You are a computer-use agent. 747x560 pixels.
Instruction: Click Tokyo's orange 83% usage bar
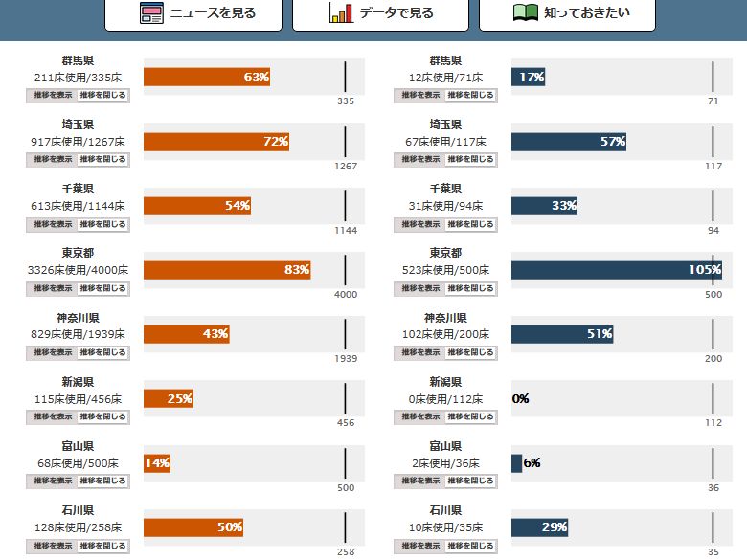point(228,270)
